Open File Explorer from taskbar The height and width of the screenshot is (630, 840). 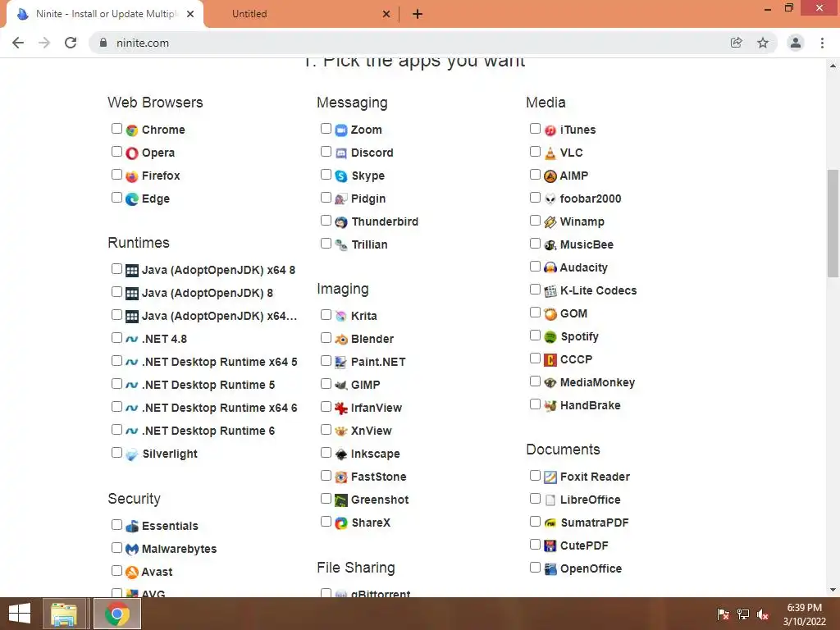[64, 614]
